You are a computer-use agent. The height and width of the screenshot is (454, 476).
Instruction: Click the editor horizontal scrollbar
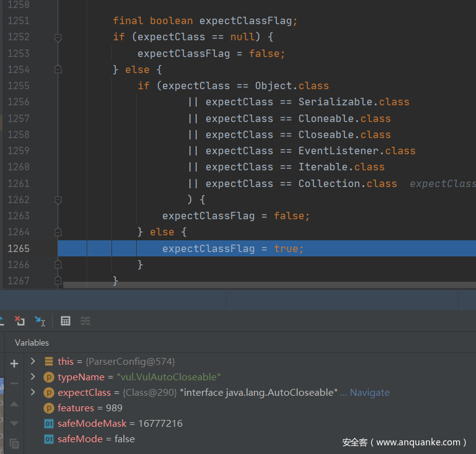(248, 285)
